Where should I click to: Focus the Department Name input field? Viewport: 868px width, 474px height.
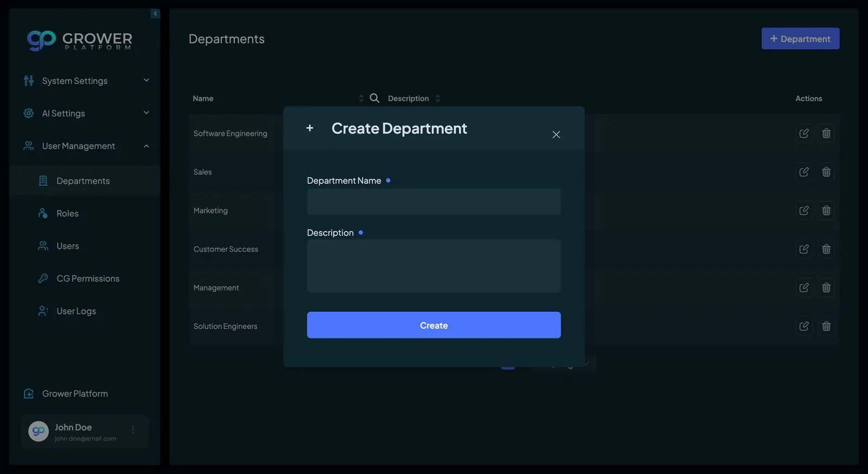[x=434, y=202]
